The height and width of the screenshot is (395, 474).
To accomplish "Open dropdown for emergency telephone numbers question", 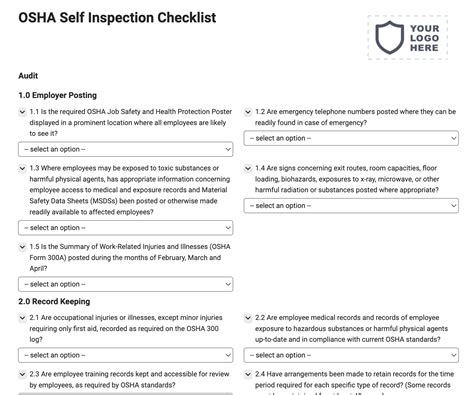I will pyautogui.click(x=351, y=138).
